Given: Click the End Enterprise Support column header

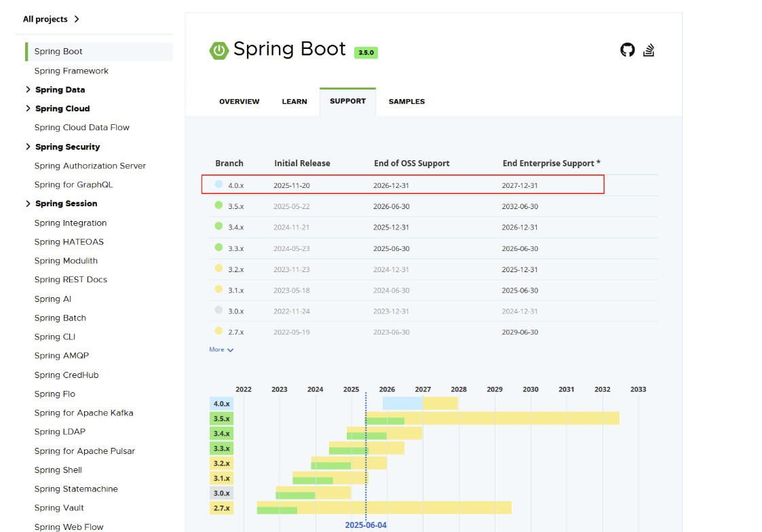Looking at the screenshot, I should click(x=552, y=164).
